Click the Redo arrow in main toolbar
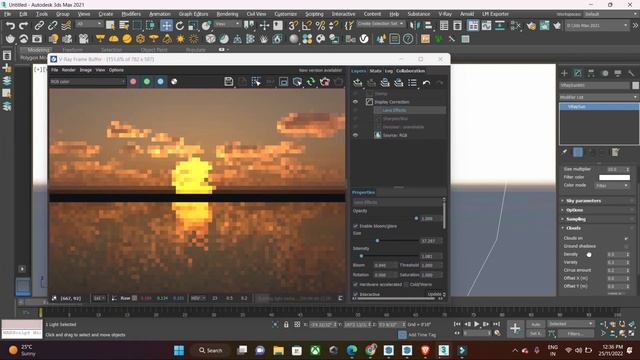The image size is (640, 360). click(24, 26)
